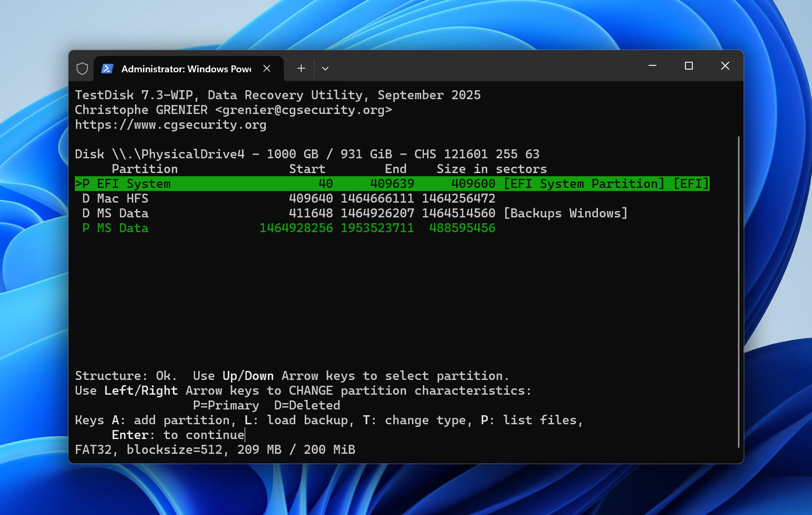Click the P: list files hint

531,420
